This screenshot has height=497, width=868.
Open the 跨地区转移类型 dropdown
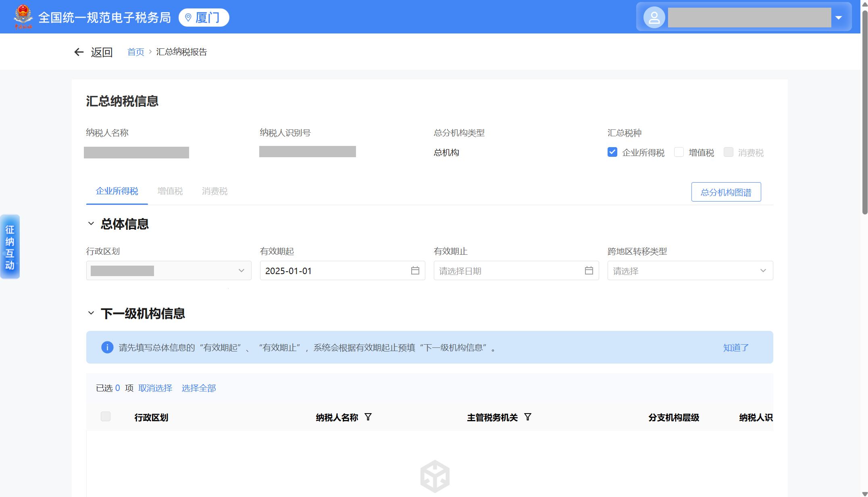coord(690,270)
